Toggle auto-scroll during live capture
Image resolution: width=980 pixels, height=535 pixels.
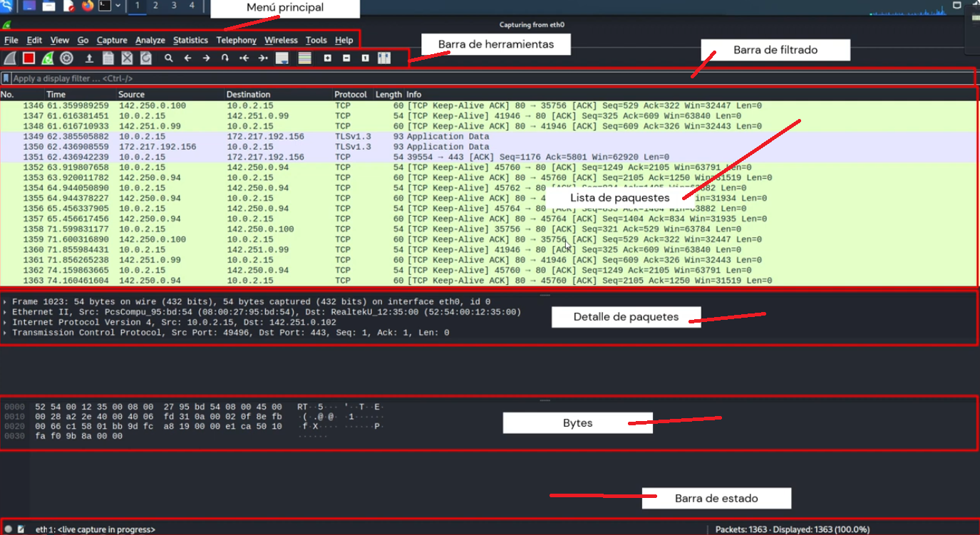click(282, 58)
